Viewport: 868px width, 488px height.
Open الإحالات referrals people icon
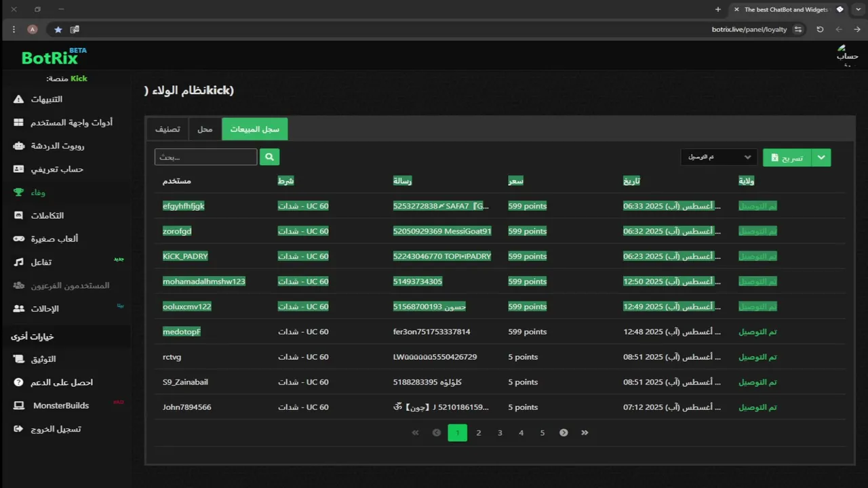pyautogui.click(x=18, y=308)
